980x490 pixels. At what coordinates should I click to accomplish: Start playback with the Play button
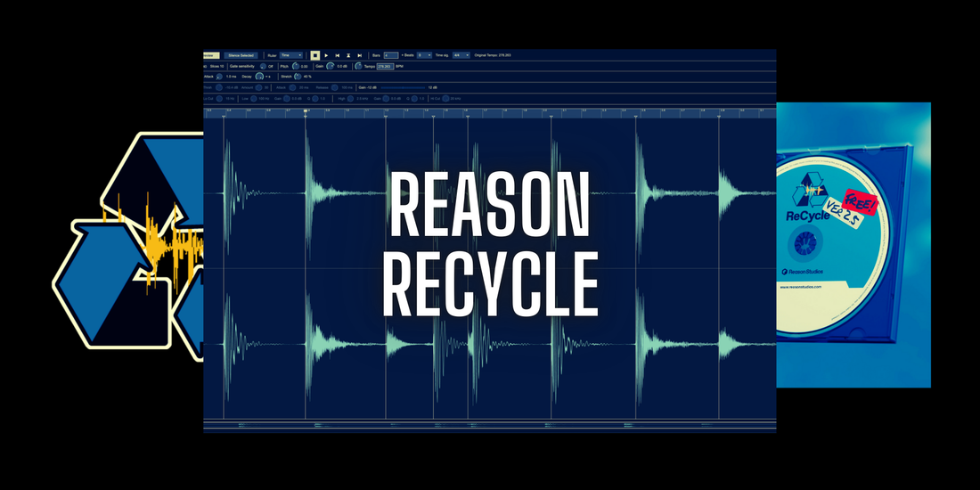click(326, 55)
